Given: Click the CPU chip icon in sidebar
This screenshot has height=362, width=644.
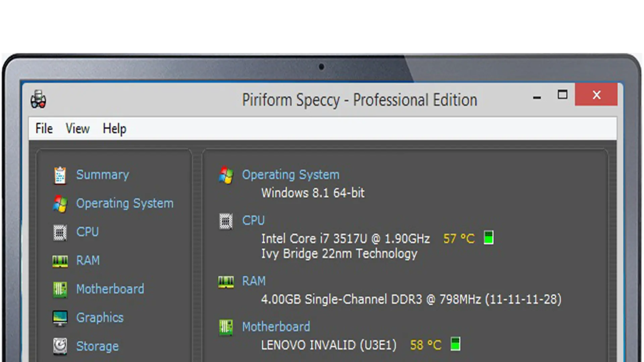Looking at the screenshot, I should pos(60,232).
